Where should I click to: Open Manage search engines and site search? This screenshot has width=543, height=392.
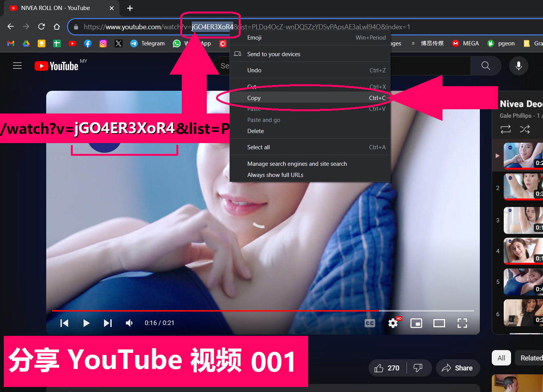(310, 164)
